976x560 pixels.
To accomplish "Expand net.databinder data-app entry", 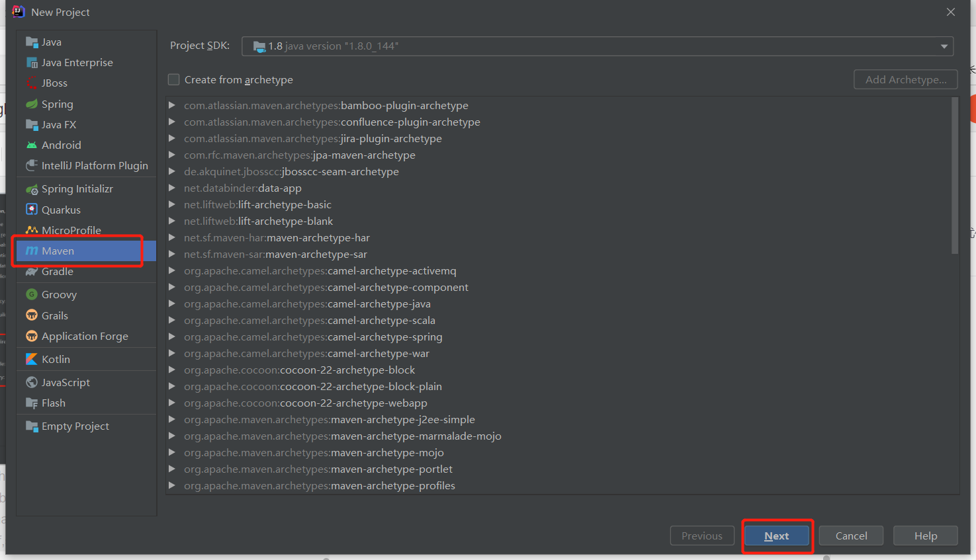I will point(172,188).
